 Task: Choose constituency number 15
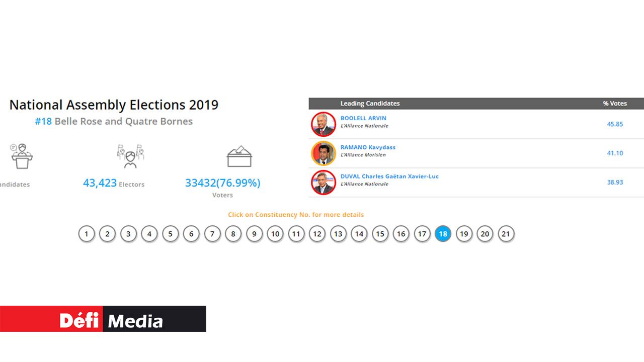(380, 234)
